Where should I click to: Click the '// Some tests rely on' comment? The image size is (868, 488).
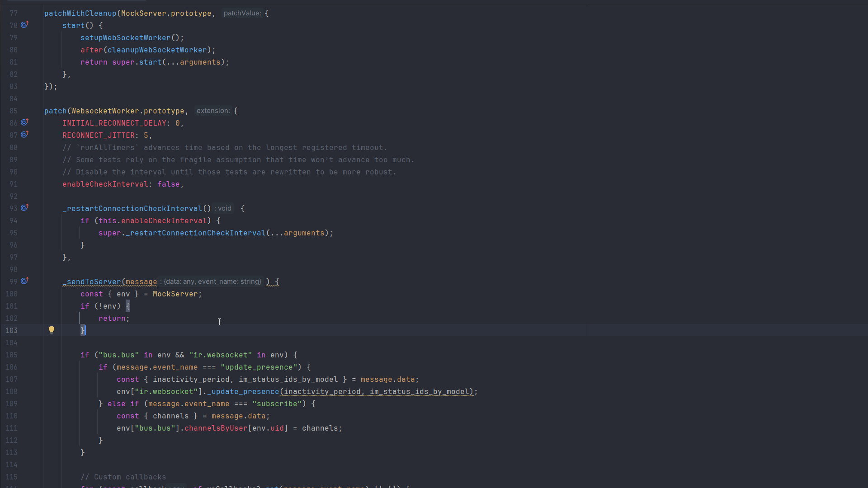click(238, 160)
